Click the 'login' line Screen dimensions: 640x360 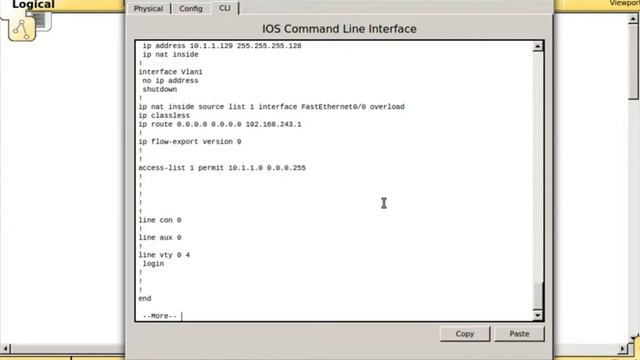pyautogui.click(x=153, y=264)
